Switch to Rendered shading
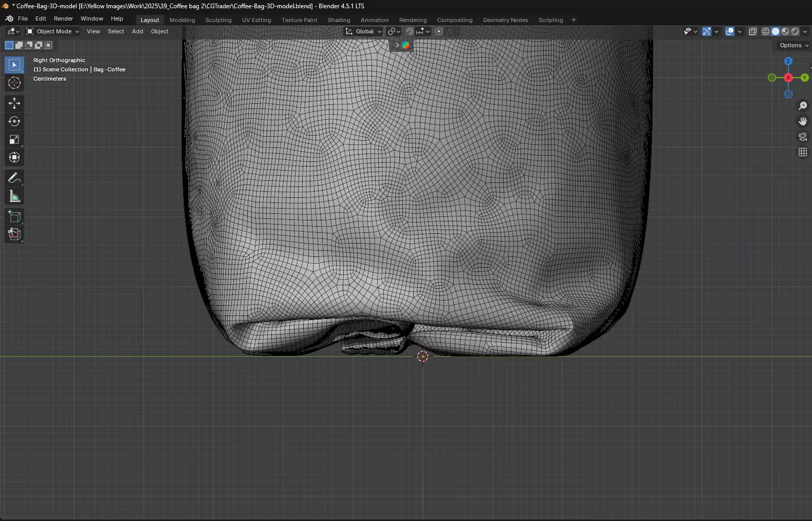812x521 pixels. pos(795,31)
